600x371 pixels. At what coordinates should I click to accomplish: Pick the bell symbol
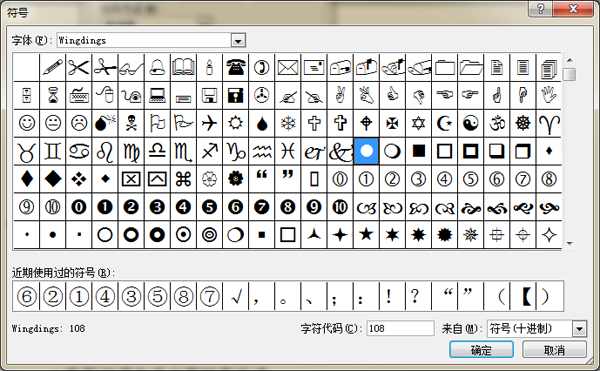click(x=157, y=68)
